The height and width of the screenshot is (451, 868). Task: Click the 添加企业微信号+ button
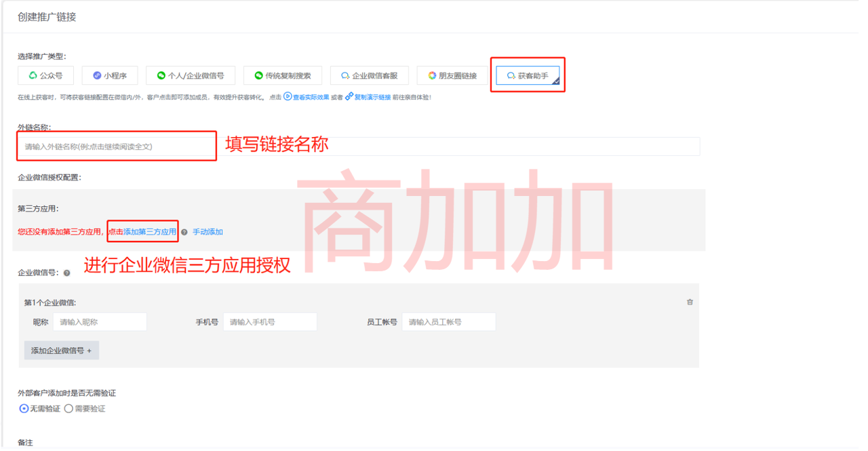[61, 350]
